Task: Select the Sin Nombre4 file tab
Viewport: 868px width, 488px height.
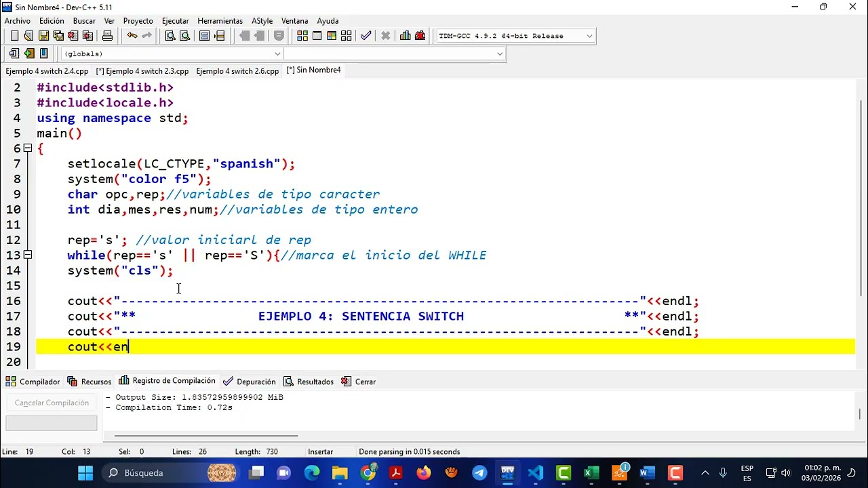Action: tap(313, 70)
